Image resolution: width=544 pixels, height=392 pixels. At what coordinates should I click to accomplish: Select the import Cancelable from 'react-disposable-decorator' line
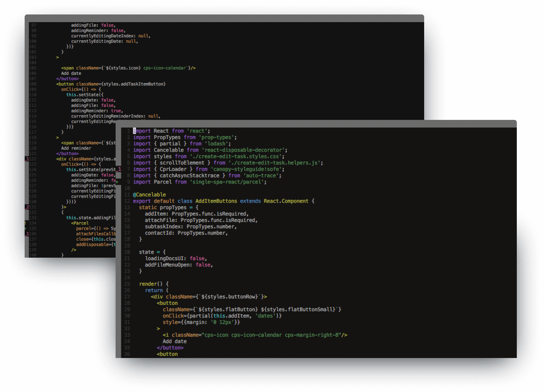click(x=210, y=150)
